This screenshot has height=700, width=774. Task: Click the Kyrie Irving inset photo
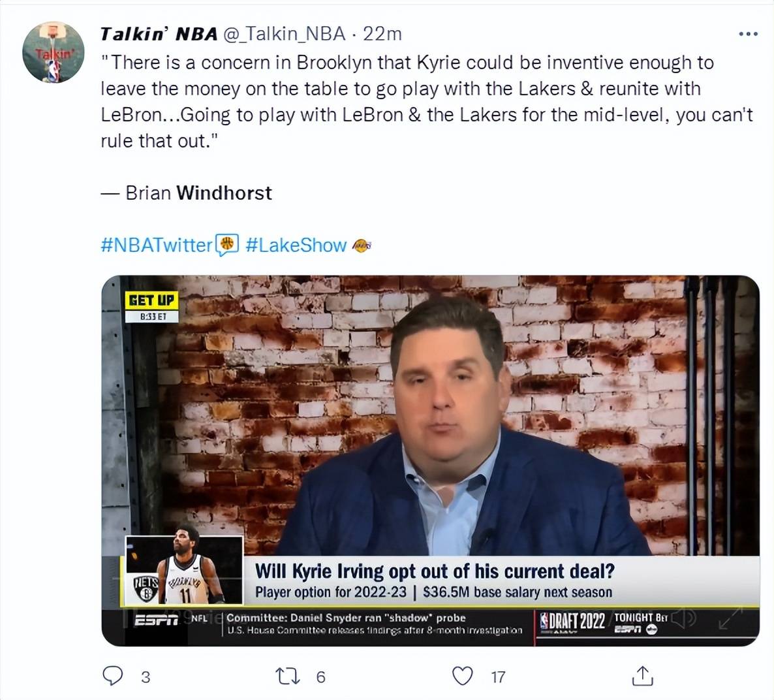184,570
